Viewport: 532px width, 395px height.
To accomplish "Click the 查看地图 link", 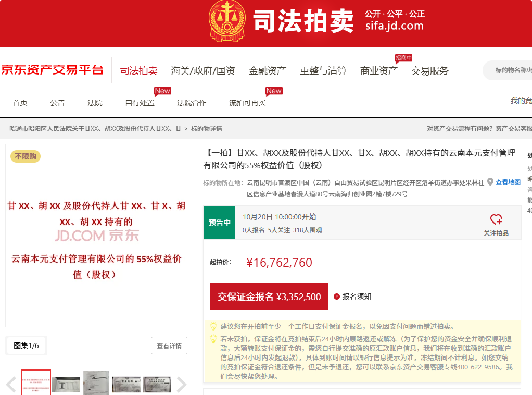I will [508, 182].
